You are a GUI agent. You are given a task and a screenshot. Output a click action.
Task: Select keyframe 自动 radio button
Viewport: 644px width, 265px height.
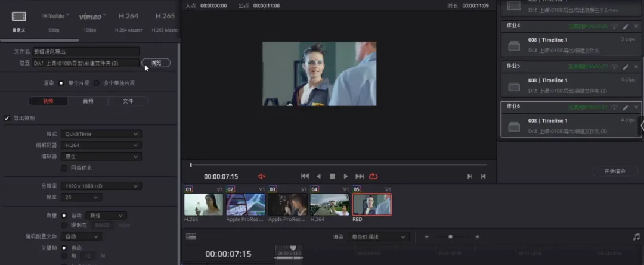point(64,248)
